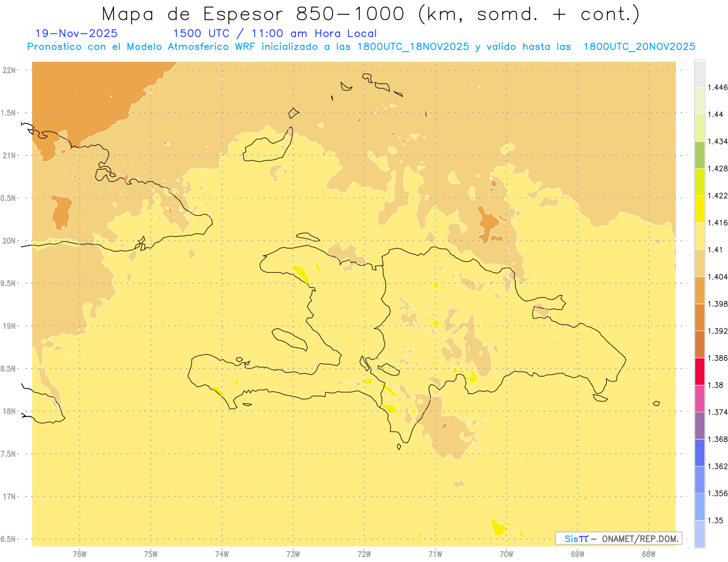The image size is (728, 562).
Task: Click the 17N latitude label
Action: point(8,497)
